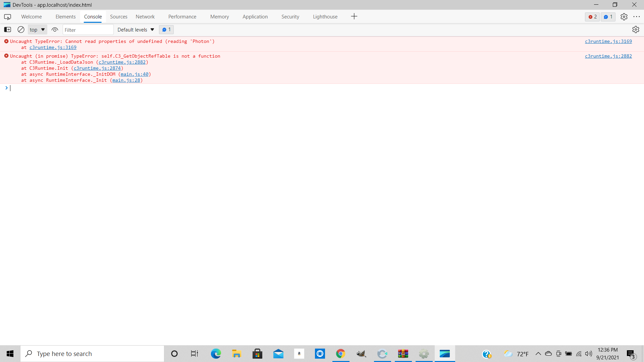Image resolution: width=644 pixels, height=362 pixels.
Task: Clear console with circle-slash icon
Action: pyautogui.click(x=21, y=29)
